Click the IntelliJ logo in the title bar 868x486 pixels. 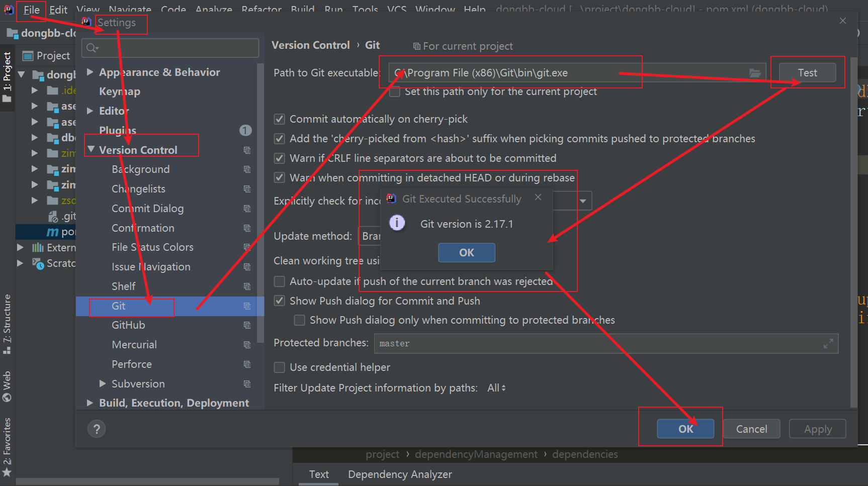point(9,9)
